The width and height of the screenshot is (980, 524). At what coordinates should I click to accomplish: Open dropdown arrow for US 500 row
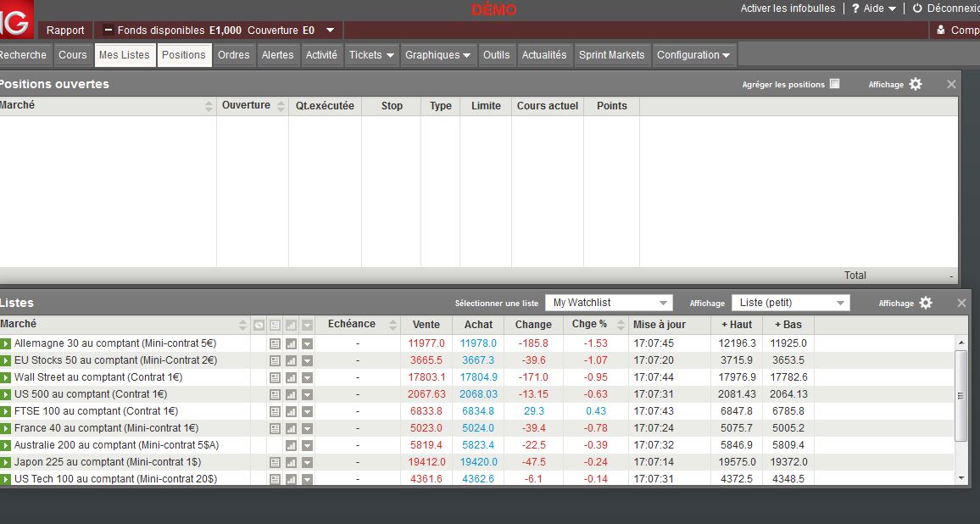tap(307, 394)
